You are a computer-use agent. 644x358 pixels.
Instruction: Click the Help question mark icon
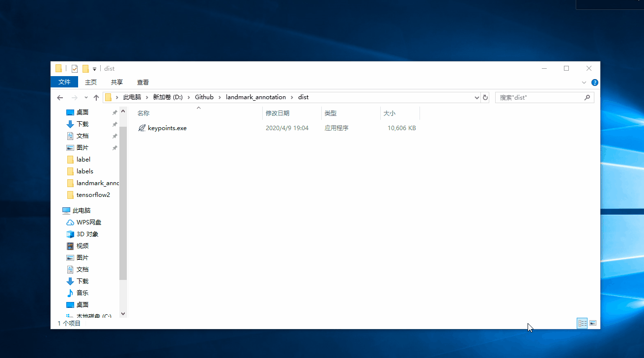[594, 82]
